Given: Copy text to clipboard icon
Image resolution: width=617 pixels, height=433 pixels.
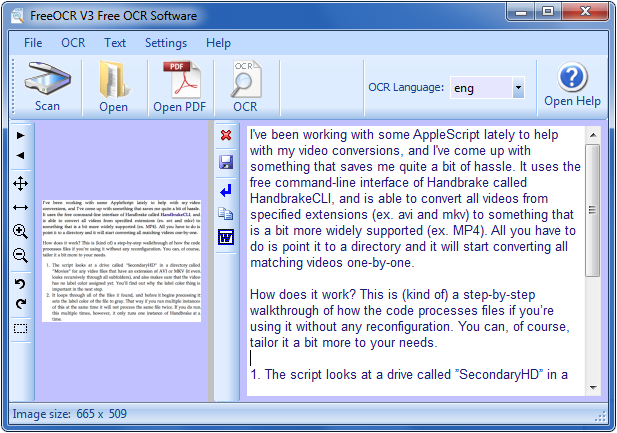Looking at the screenshot, I should (226, 214).
